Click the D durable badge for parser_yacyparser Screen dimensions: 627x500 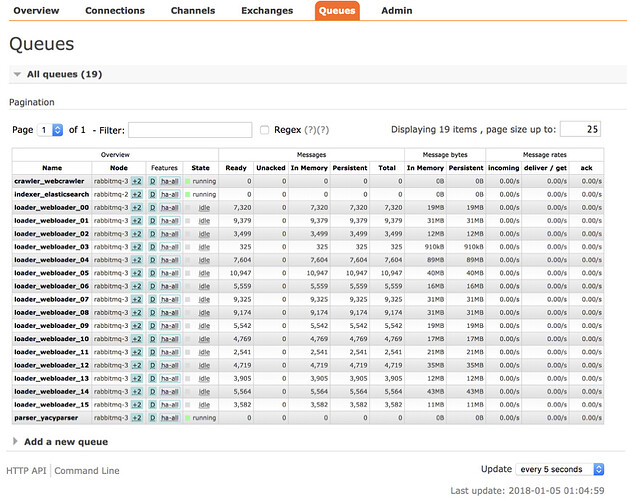coord(152,418)
